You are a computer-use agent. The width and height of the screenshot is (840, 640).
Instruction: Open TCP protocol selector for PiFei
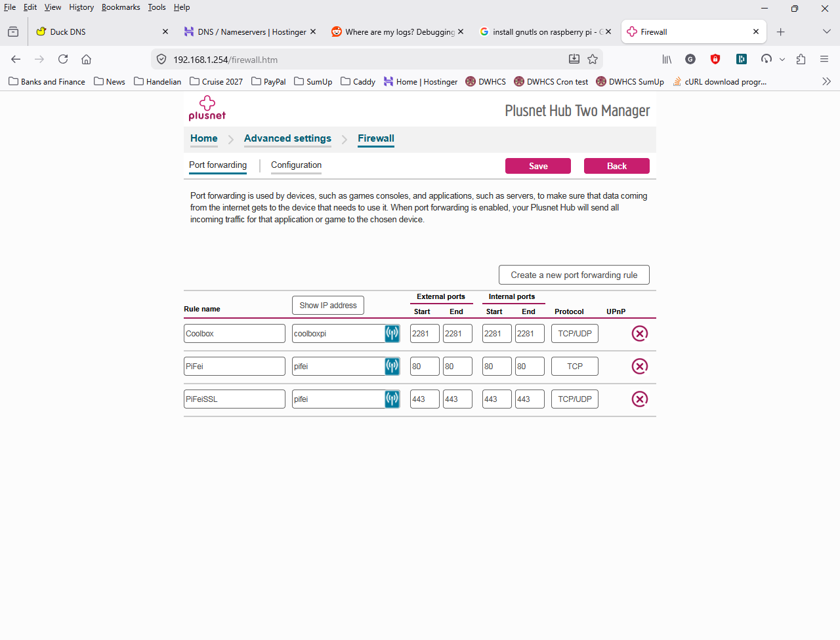tap(574, 367)
